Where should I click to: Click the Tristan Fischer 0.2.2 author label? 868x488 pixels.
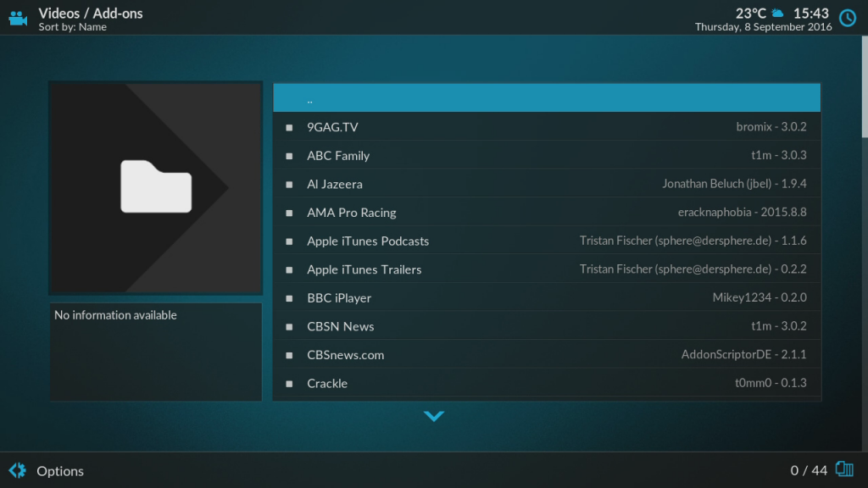point(693,269)
